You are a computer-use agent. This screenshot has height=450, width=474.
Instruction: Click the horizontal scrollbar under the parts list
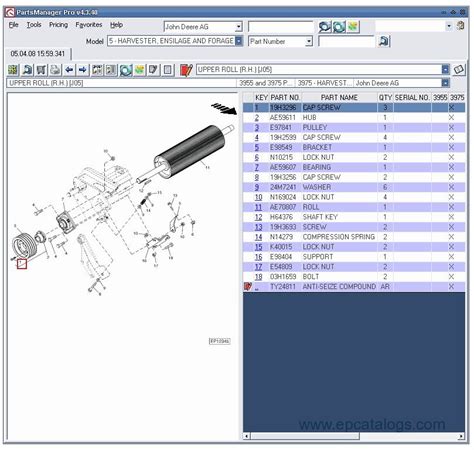[305, 436]
